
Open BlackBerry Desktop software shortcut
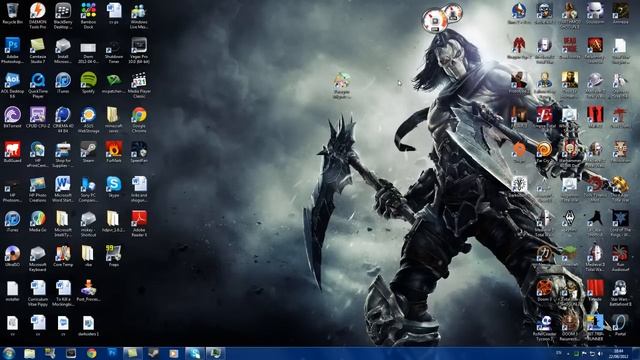63,16
